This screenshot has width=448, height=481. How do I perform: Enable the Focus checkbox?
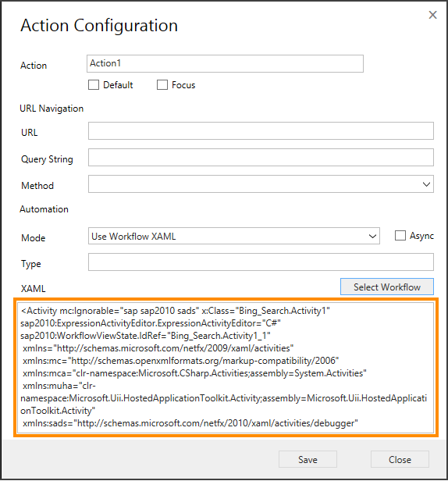pos(162,84)
